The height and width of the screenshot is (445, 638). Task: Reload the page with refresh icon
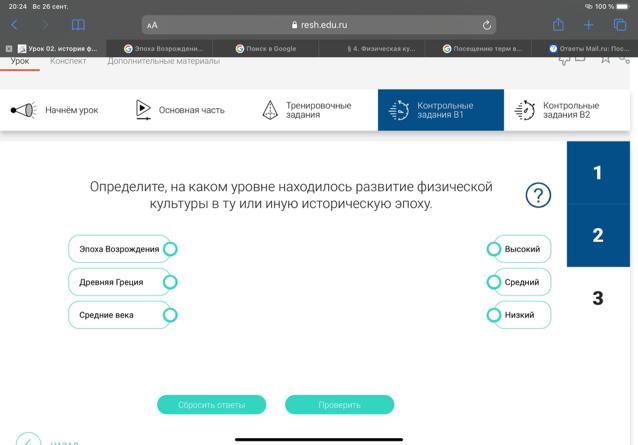tap(487, 25)
